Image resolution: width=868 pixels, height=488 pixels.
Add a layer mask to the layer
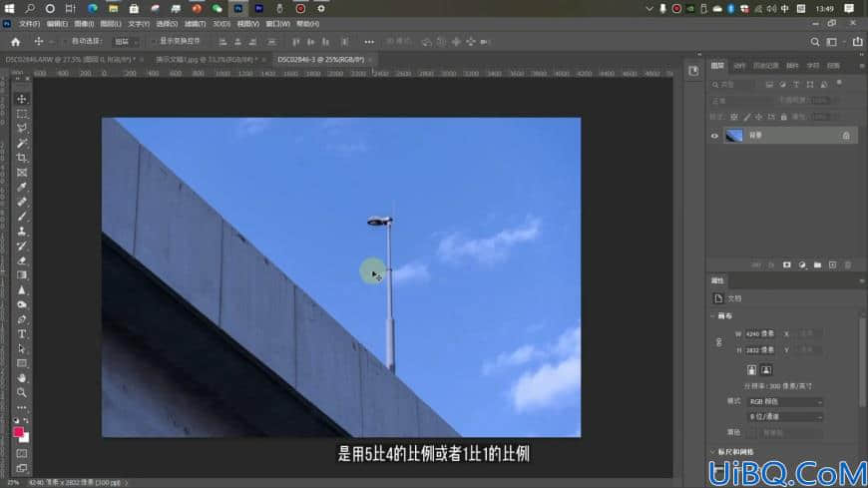pos(786,265)
